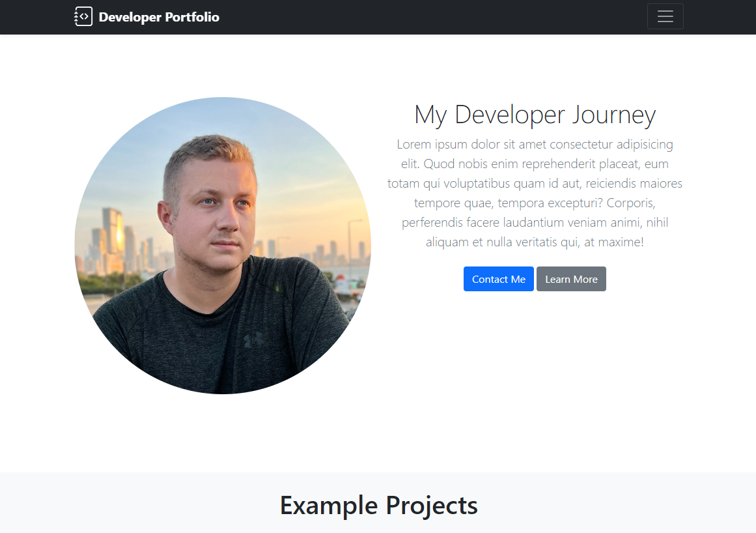
Task: Click the code notebook logo icon
Action: 83,16
